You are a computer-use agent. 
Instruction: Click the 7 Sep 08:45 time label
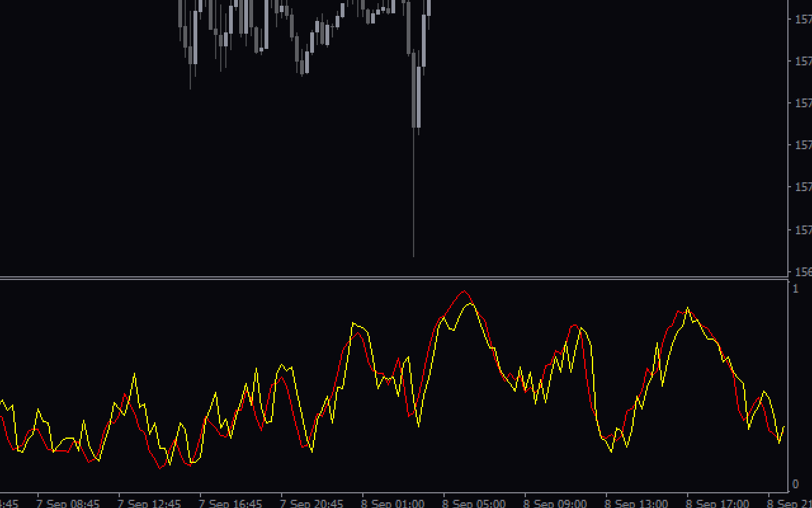(x=68, y=504)
